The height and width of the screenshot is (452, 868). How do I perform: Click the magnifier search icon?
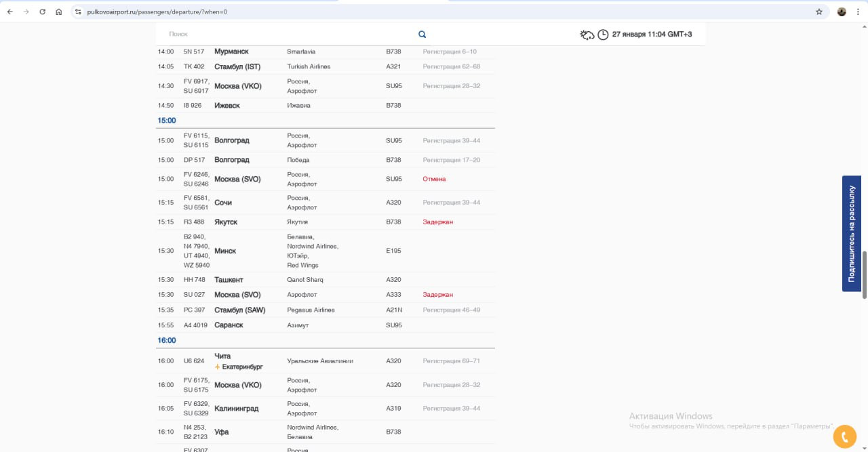pos(422,35)
